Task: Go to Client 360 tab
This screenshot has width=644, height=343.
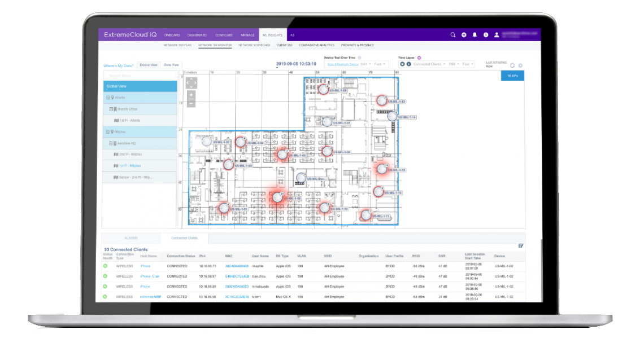Action: pyautogui.click(x=284, y=45)
